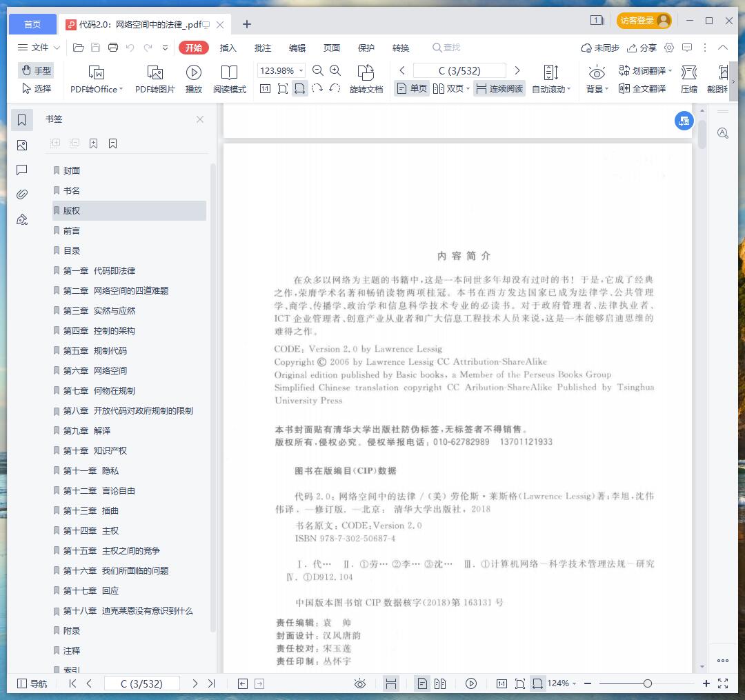Click the 访客登录 login button
Viewport: 745px width, 700px height.
(644, 21)
